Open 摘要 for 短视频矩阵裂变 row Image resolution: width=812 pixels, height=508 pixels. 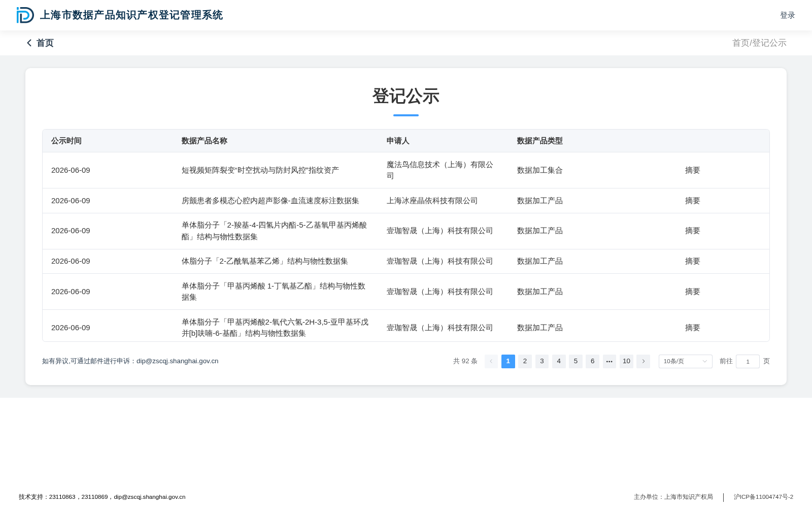click(693, 170)
